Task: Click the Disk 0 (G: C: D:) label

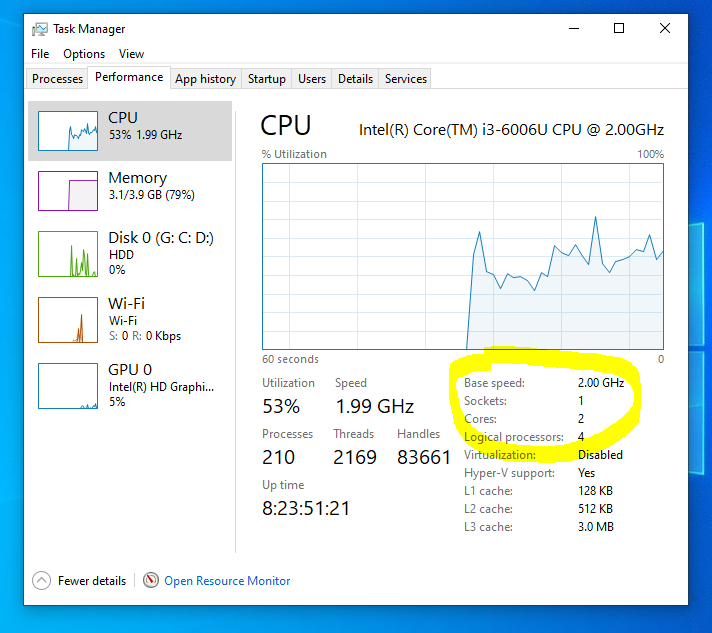Action: click(161, 237)
